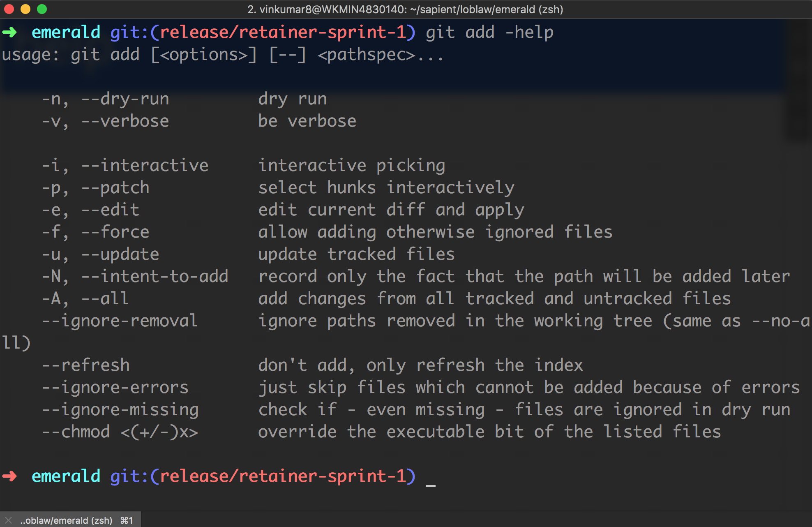Viewport: 812px width, 527px height.
Task: Click the ⌘1 shortcut label in tab
Action: [x=127, y=520]
